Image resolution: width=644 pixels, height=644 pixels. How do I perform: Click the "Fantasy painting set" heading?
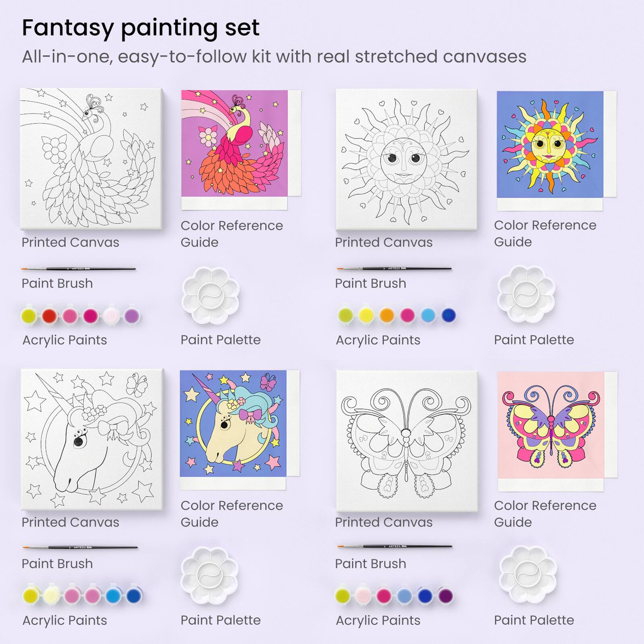click(140, 28)
